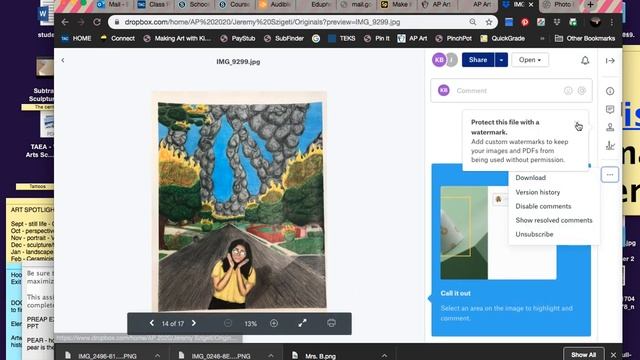
Task: Open Making Art with Ki... bookmark
Action: click(x=177, y=38)
